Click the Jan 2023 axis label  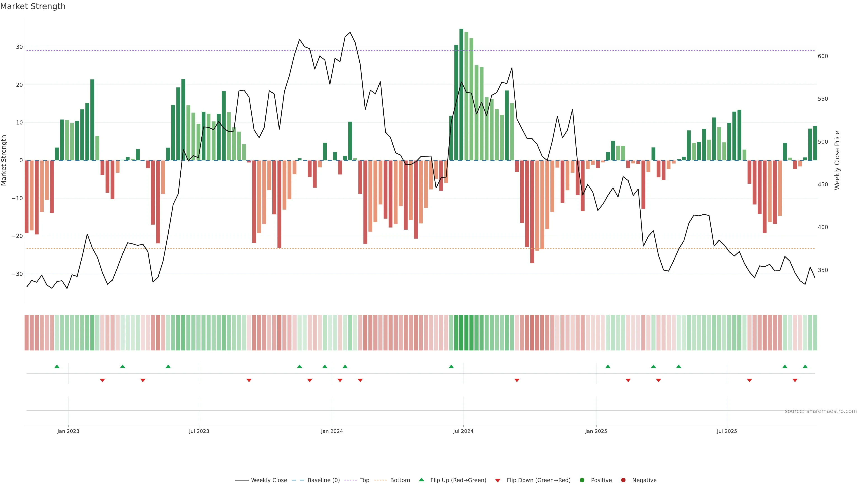pos(68,431)
